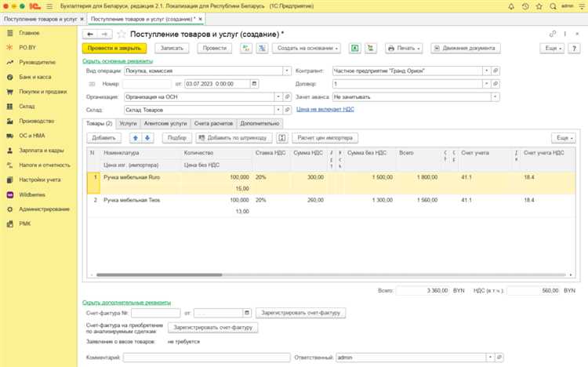
Task: Click Добавить по штрихкоду button
Action: coord(234,138)
